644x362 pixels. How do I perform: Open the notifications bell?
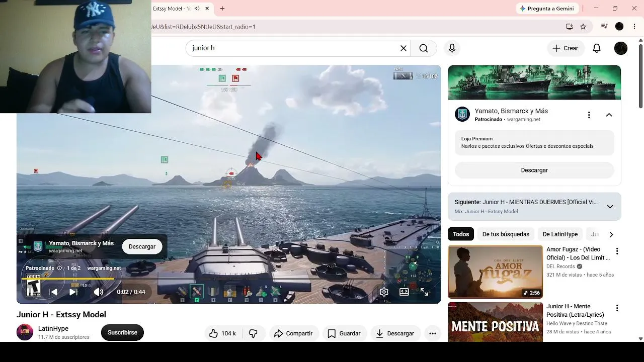pyautogui.click(x=597, y=48)
